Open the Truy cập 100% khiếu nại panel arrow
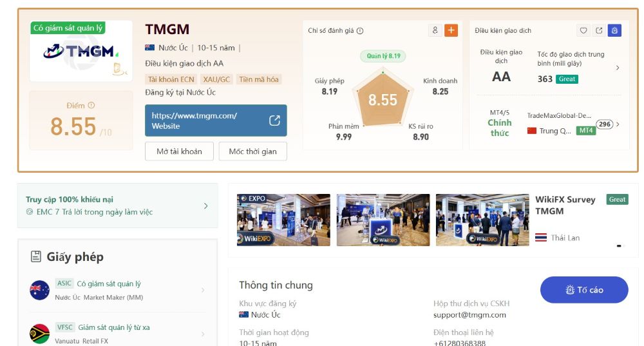 206,206
